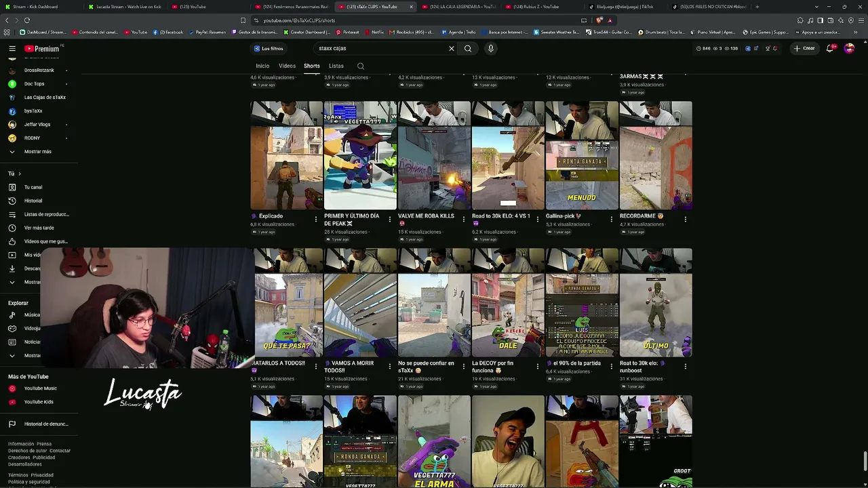
Task: Open the account avatar menu
Action: tap(849, 49)
